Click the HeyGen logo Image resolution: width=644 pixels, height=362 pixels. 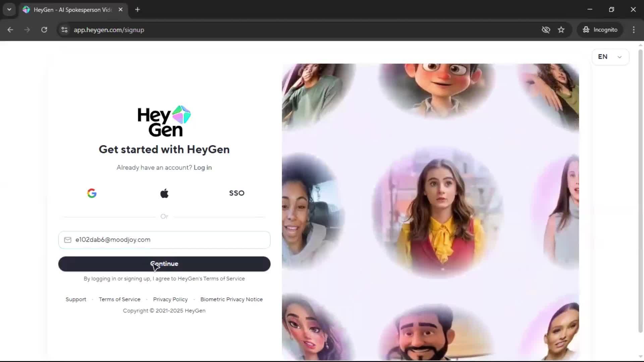click(x=164, y=121)
